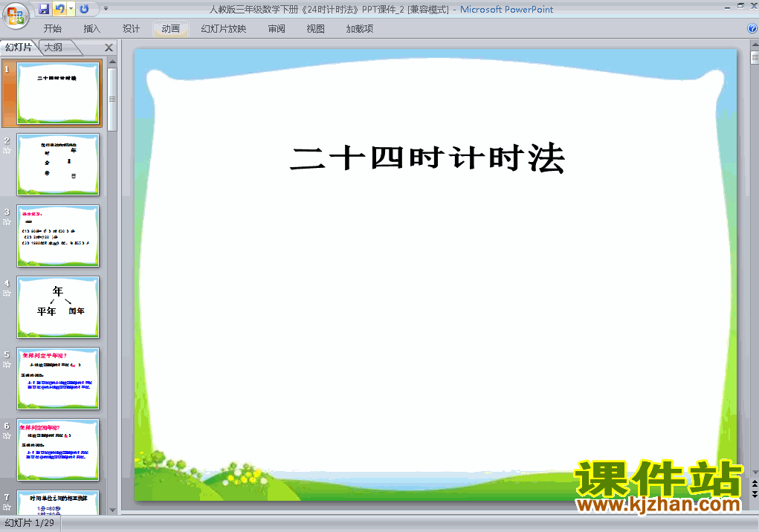Undo the last action

pos(59,9)
